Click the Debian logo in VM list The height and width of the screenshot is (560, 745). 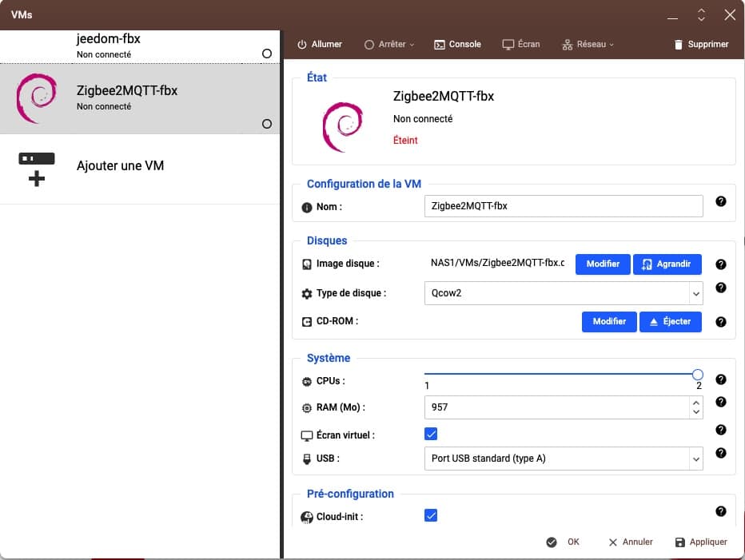37,98
